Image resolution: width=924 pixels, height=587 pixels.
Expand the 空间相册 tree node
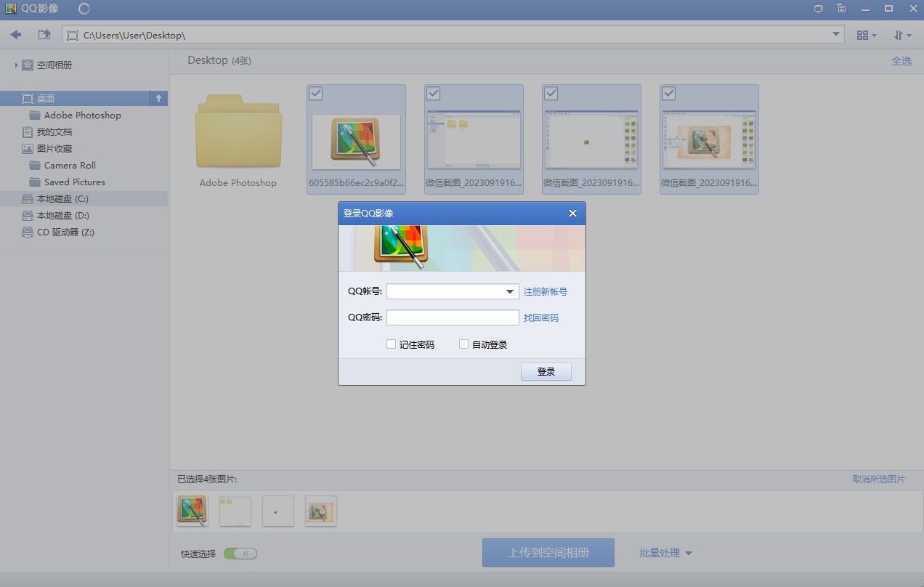(17, 65)
